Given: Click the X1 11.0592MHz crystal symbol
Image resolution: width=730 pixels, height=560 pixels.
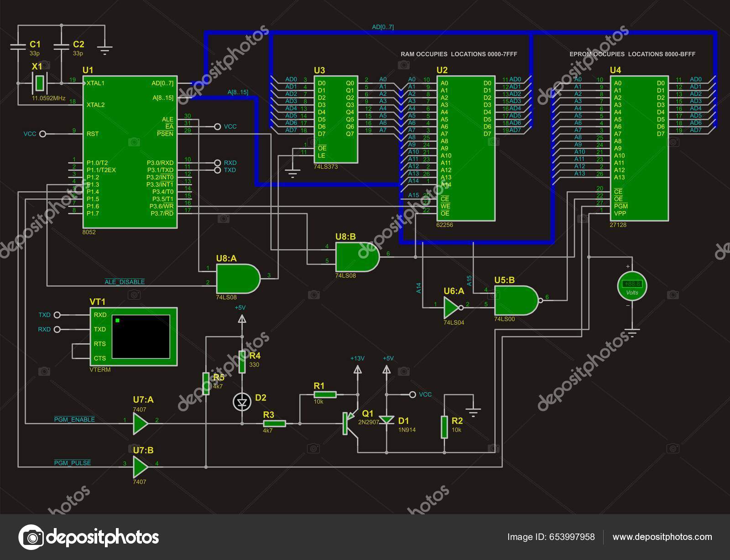Looking at the screenshot, I should [40, 83].
